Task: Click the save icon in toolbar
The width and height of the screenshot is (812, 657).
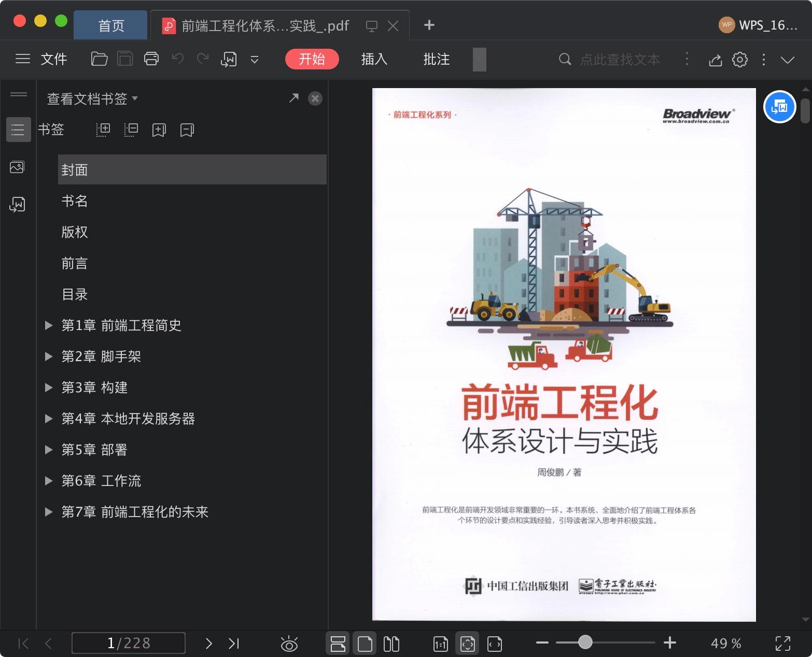Action: 125,59
